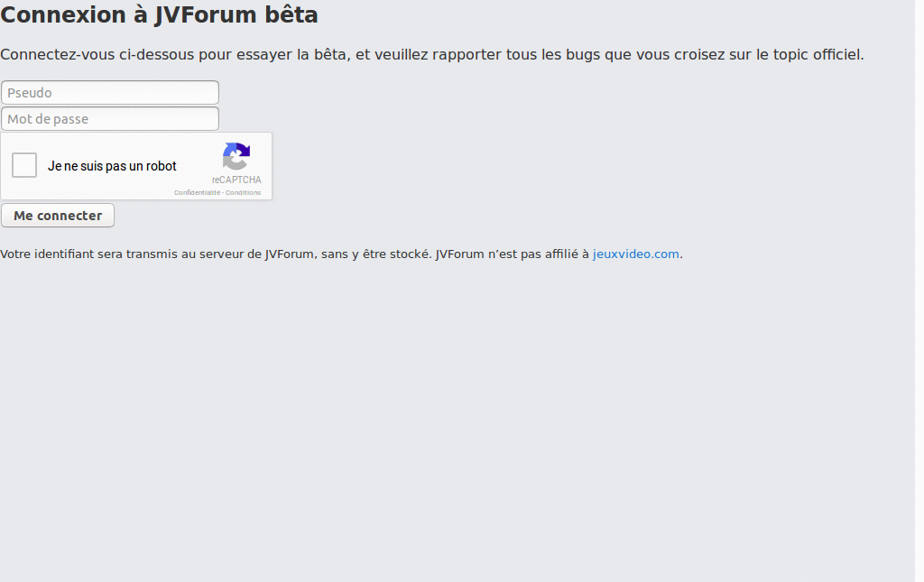Enable the reCAPTCHA human verification check
This screenshot has height=582, width=924.
tap(23, 165)
